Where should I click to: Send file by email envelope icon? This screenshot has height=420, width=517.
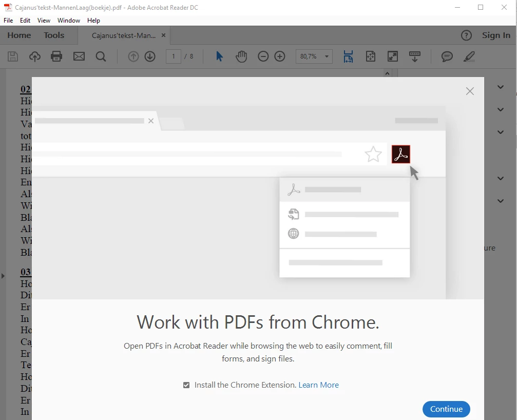click(x=79, y=56)
